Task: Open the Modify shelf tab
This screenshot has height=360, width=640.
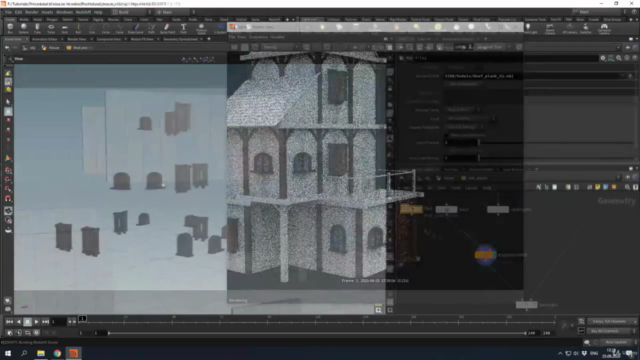Action: pyautogui.click(x=24, y=19)
